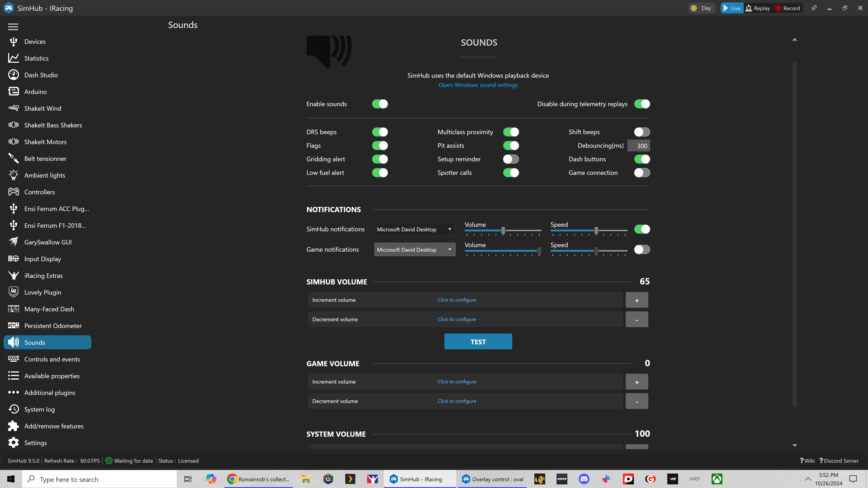Screen dimensions: 868x488
Task: Open the Wiki help link
Action: pos(807,461)
